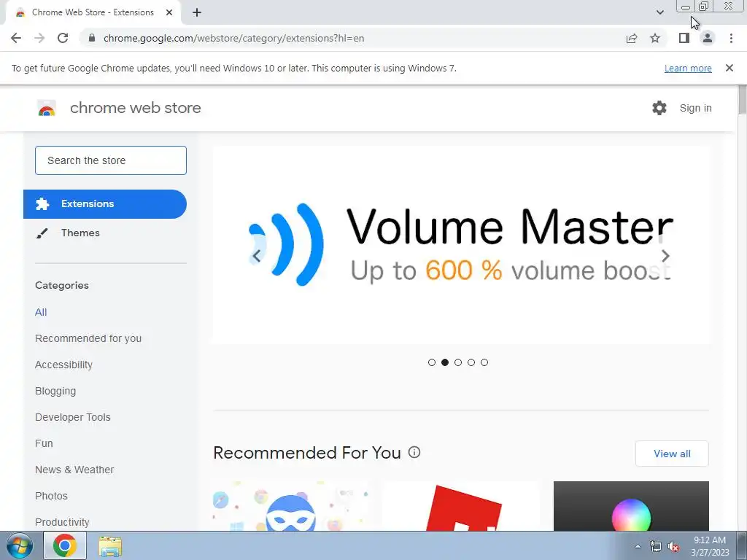Viewport: 747px width, 560px height.
Task: Click the muted volume tray icon
Action: 673,546
